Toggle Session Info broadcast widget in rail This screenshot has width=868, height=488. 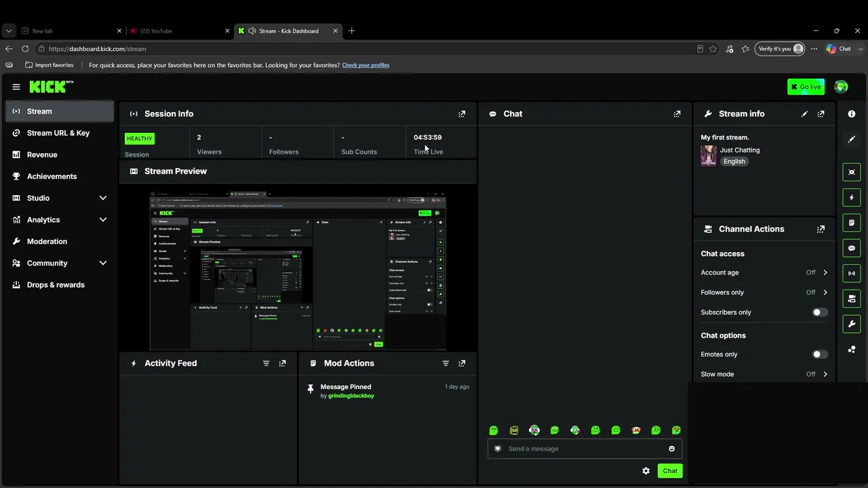[x=852, y=273]
